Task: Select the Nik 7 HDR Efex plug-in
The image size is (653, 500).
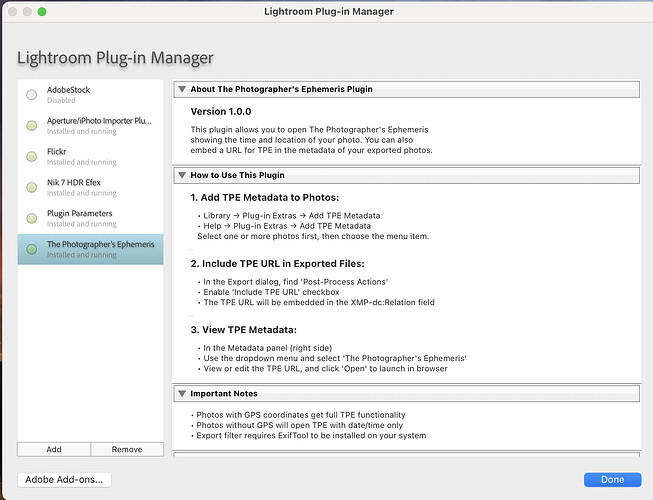Action: [x=90, y=187]
